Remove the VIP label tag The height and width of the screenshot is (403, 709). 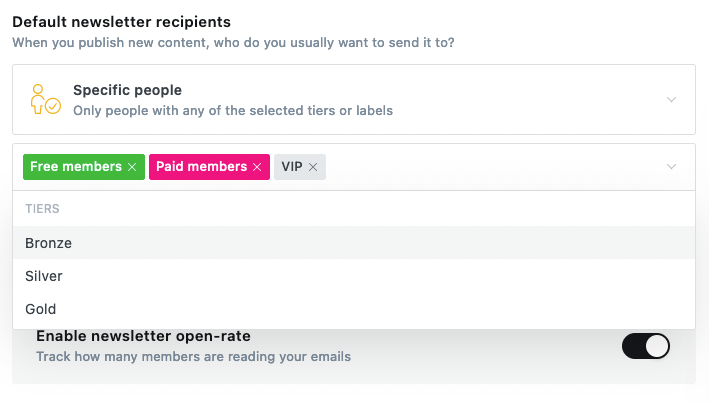[313, 167]
